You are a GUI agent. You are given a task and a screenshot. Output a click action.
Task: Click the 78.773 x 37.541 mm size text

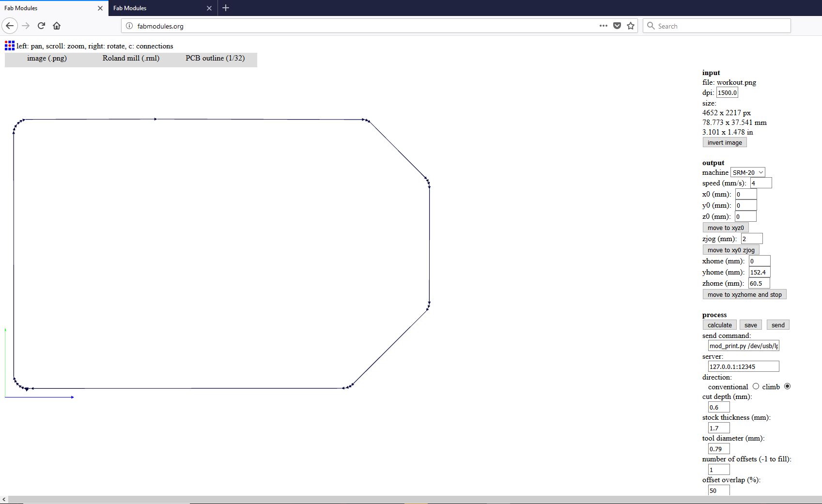pyautogui.click(x=734, y=122)
